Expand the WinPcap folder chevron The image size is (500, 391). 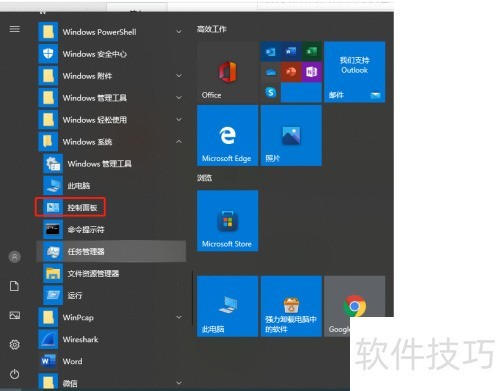[x=179, y=317]
